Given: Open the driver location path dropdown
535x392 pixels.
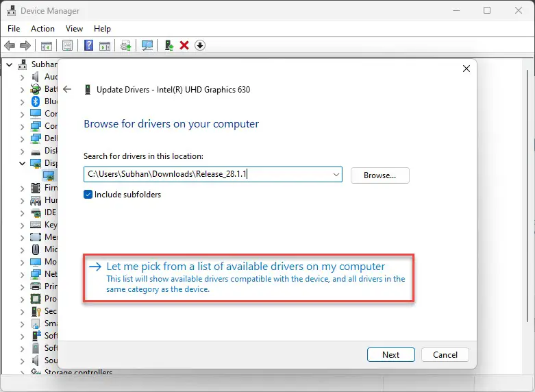Looking at the screenshot, I should click(336, 175).
